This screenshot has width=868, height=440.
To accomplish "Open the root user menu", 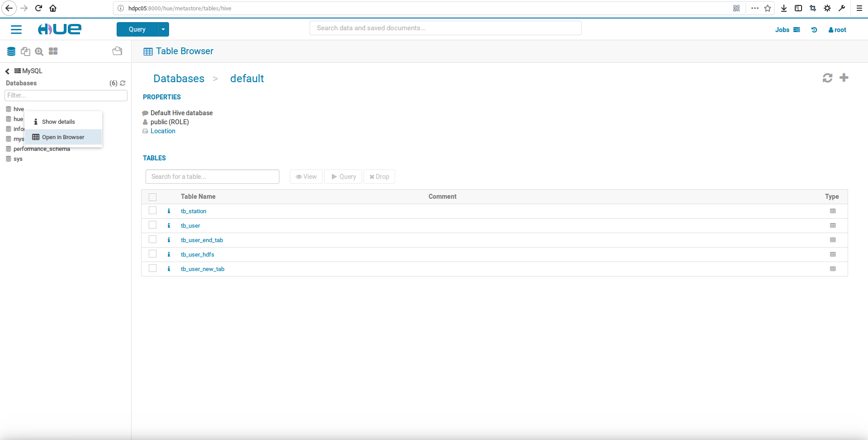I will 837,30.
